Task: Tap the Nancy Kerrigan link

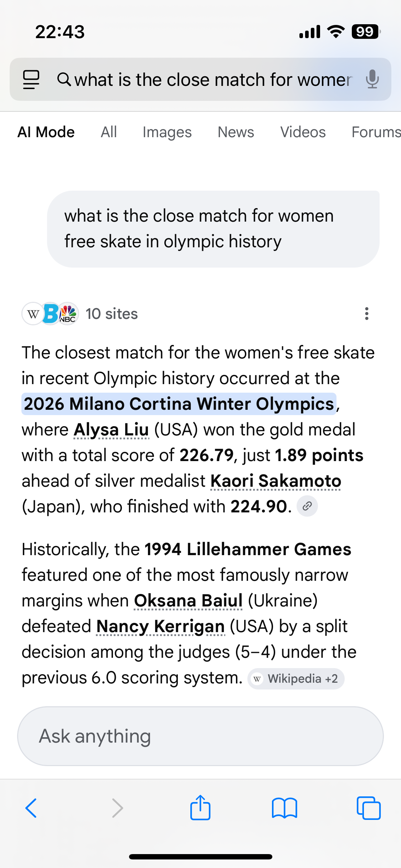Action: pos(160,626)
